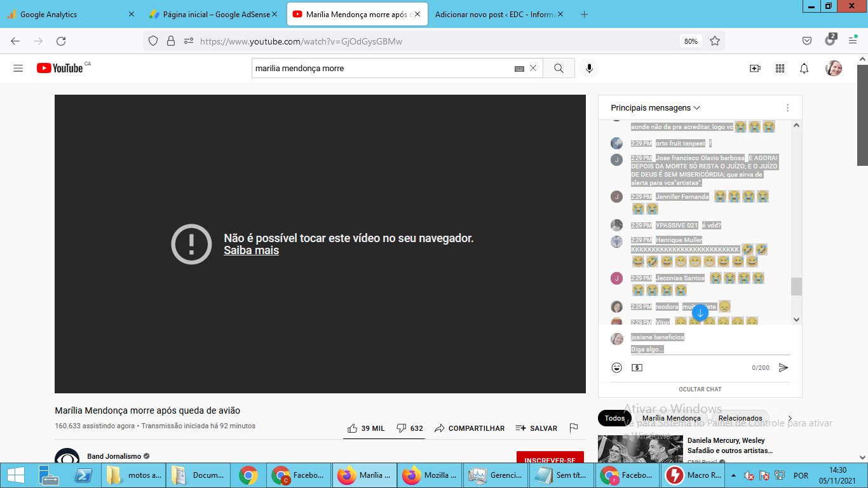The width and height of the screenshot is (868, 488).
Task: Reload the page in the browser
Action: pyautogui.click(x=61, y=41)
